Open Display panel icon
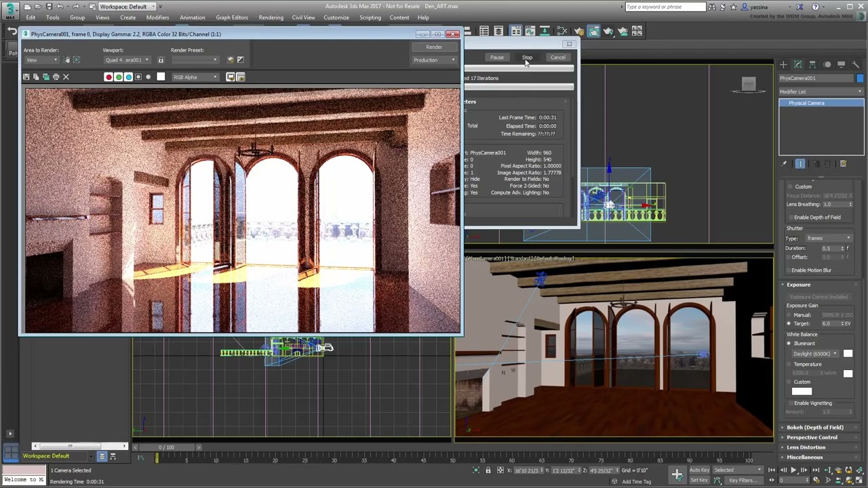Image resolution: width=868 pixels, height=488 pixels. pyautogui.click(x=842, y=64)
